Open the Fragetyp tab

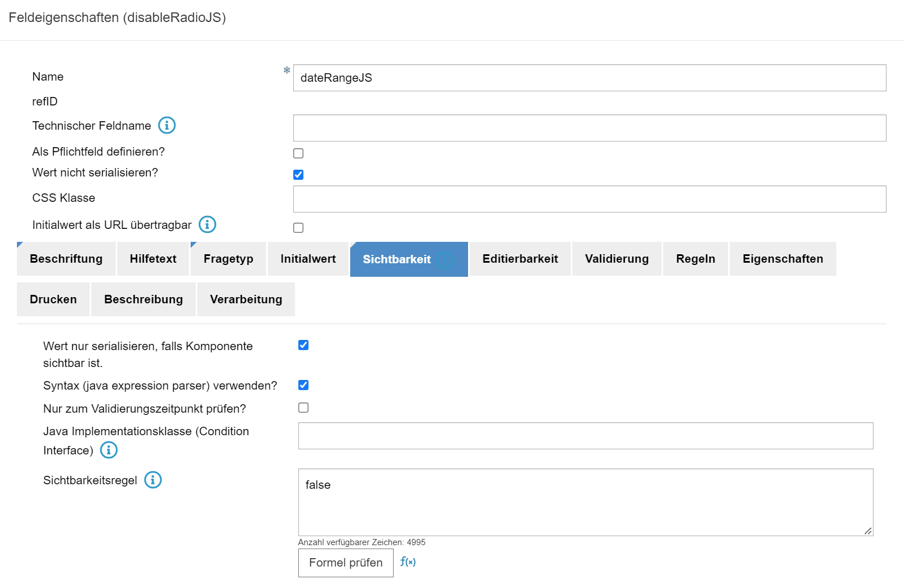(x=228, y=259)
